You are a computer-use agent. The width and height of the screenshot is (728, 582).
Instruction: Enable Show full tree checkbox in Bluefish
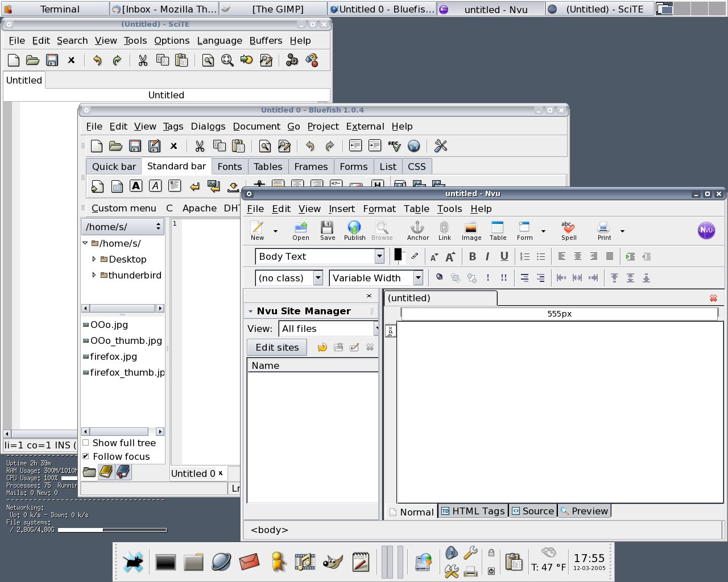click(x=86, y=443)
